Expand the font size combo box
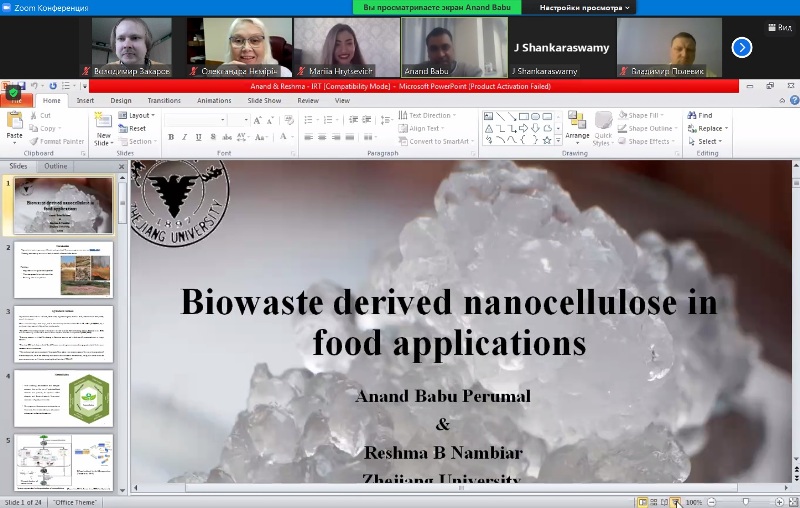The height and width of the screenshot is (508, 800). (246, 120)
